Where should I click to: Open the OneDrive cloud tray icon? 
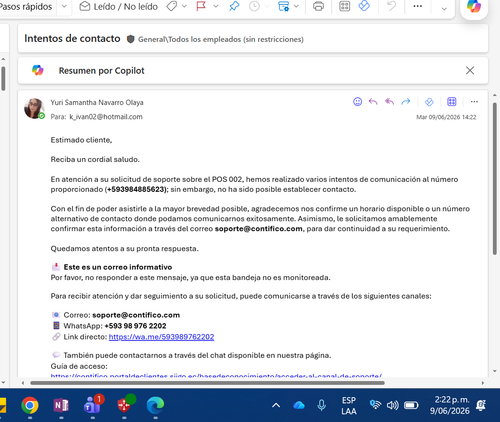tap(299, 405)
